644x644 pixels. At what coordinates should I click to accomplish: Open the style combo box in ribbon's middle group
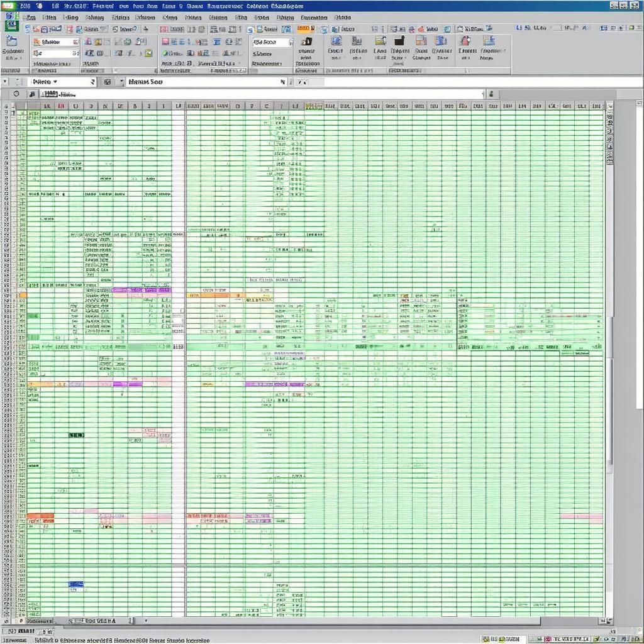point(272,42)
